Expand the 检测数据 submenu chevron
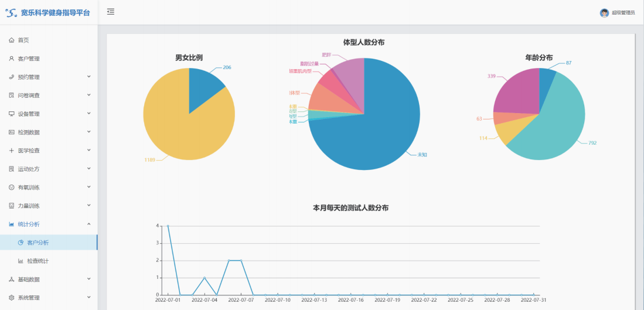 coord(88,132)
